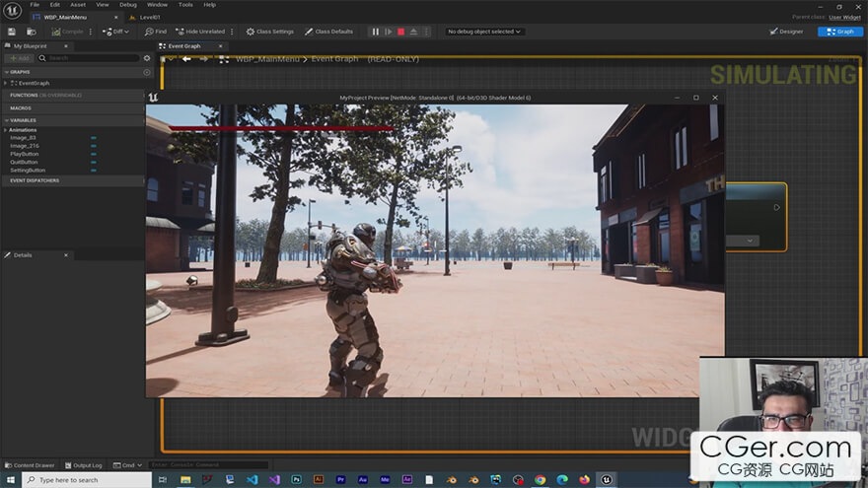Switch to Graph mode
This screenshot has height=488, width=868.
(839, 32)
